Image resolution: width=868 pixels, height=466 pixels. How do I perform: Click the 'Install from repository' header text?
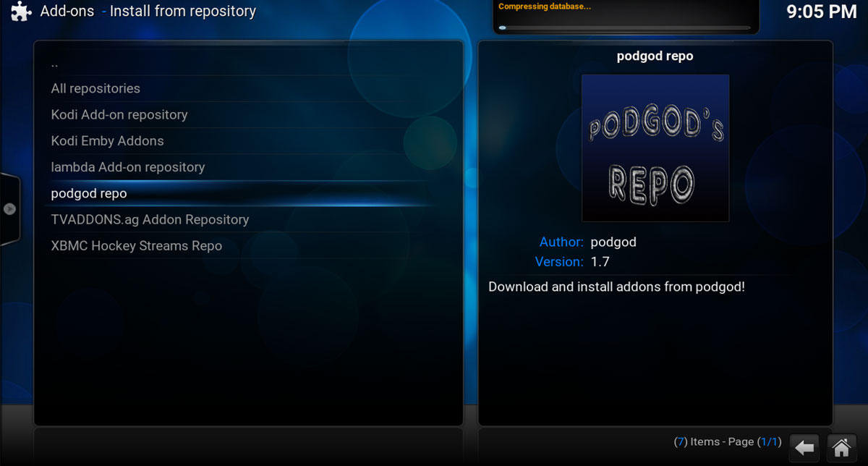coord(183,12)
